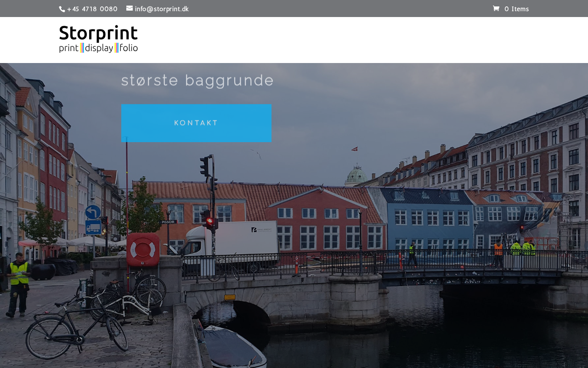Click the green dome on the skyline
This screenshot has width=588, height=368.
(x=356, y=176)
